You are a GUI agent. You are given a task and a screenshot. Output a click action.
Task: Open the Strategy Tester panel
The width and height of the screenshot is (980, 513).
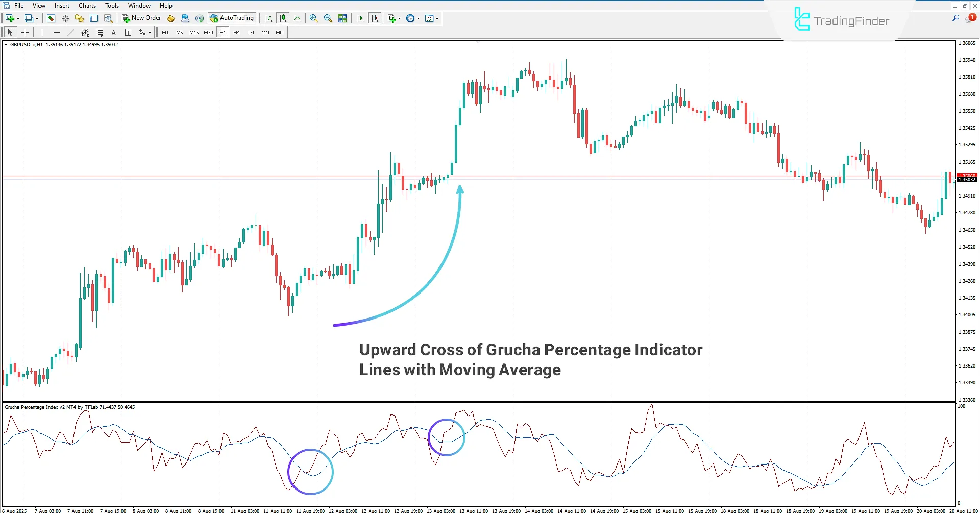[x=108, y=18]
